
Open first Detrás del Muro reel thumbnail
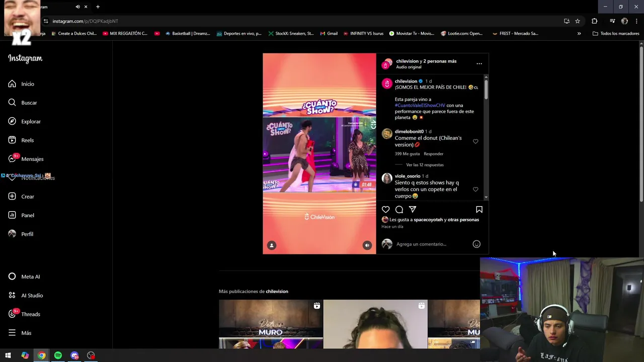(271, 324)
